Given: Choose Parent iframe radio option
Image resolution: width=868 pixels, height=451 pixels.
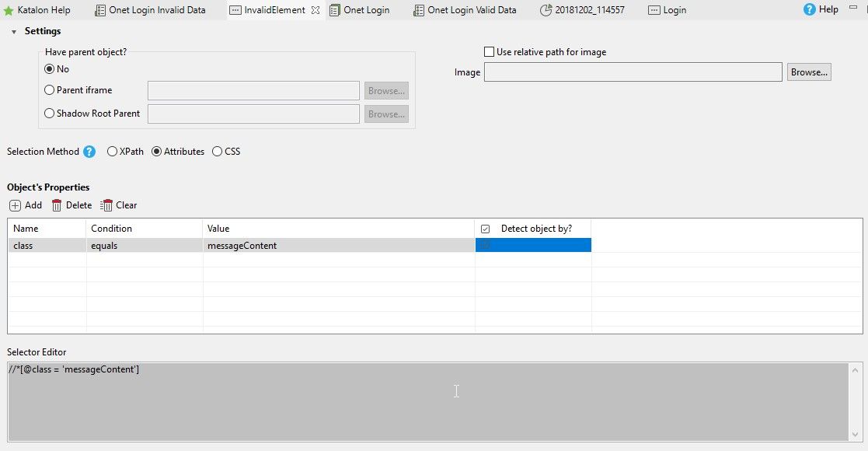Looking at the screenshot, I should click(x=50, y=90).
